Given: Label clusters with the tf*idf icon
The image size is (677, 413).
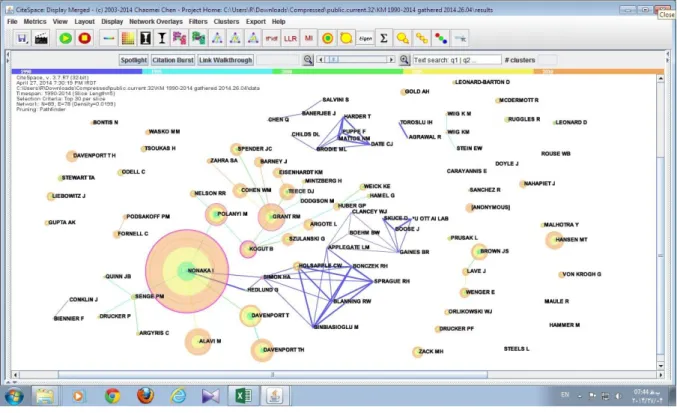Looking at the screenshot, I should coord(272,38).
